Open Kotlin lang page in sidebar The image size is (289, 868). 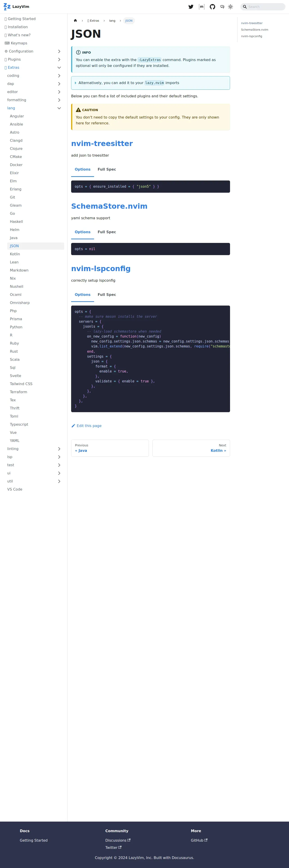pyautogui.click(x=36, y=254)
